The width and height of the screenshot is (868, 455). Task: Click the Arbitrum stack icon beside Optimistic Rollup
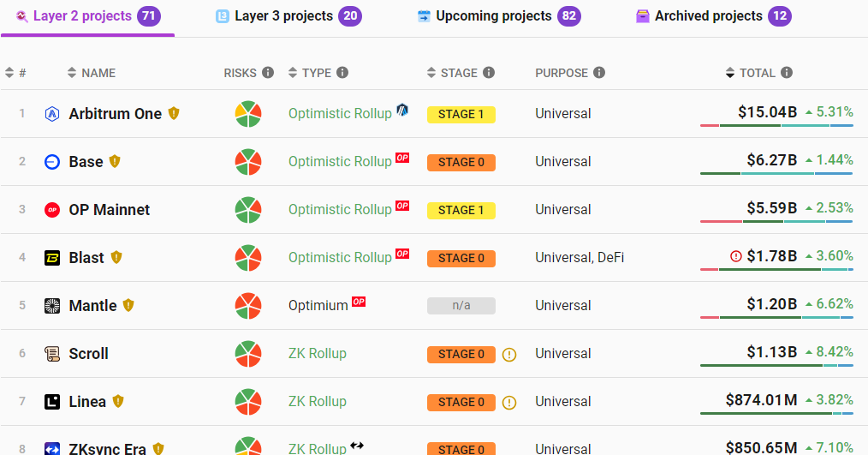pos(402,110)
